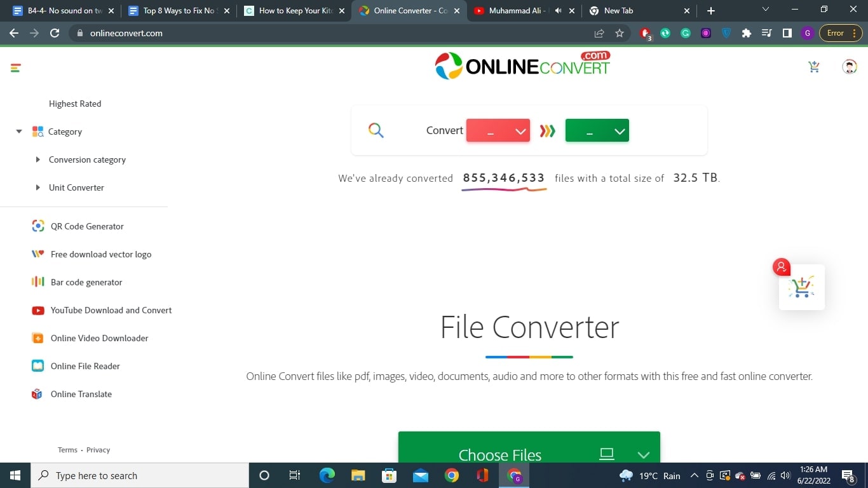The width and height of the screenshot is (868, 488).
Task: Open QR Code Generator icon
Action: [x=38, y=226]
